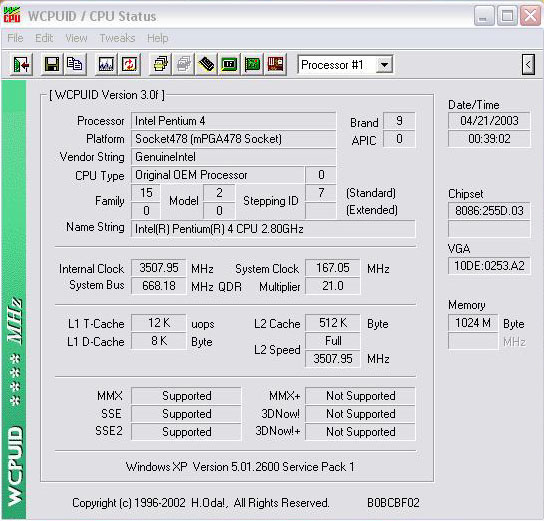
Task: Click the SSE Supported field
Action: pyautogui.click(x=186, y=414)
